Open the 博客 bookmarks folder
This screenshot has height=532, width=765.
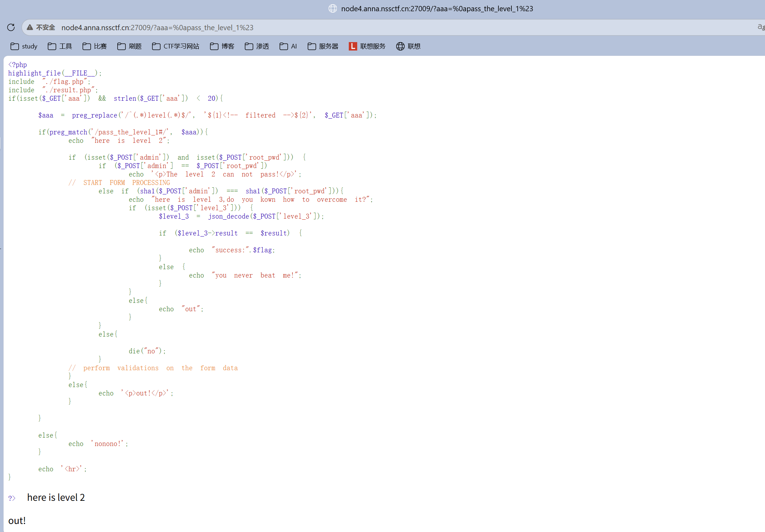222,46
